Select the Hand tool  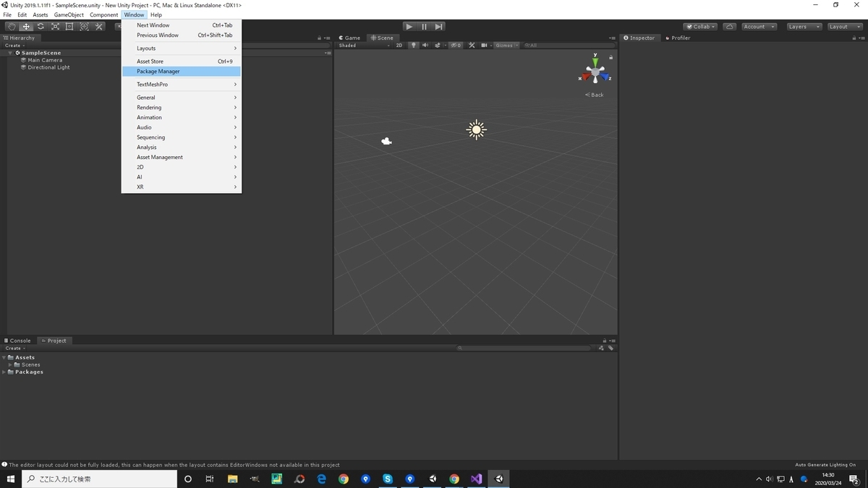[12, 27]
